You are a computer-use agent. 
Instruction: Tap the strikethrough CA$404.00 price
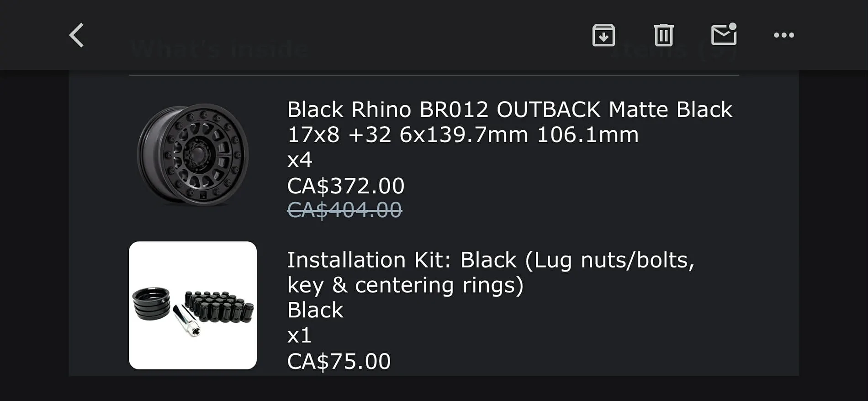345,210
